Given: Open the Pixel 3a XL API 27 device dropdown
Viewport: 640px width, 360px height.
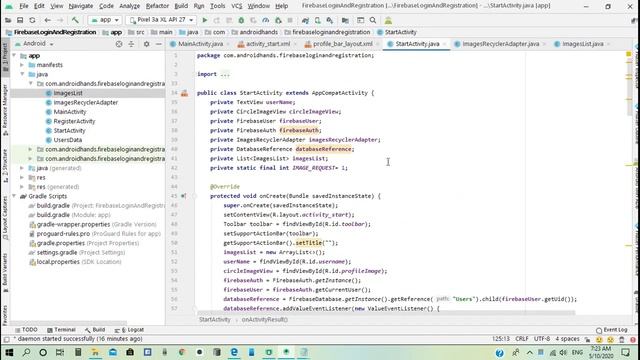Looking at the screenshot, I should tap(161, 20).
